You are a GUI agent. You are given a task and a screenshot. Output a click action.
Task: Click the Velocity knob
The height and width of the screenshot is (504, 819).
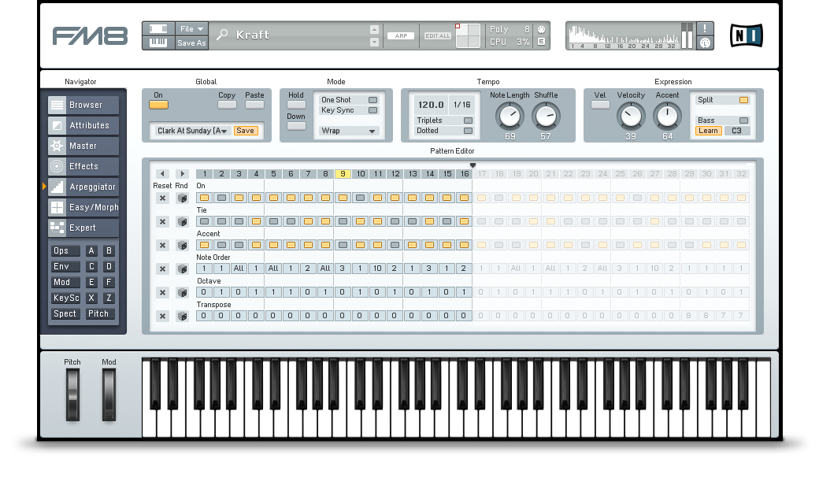pos(631,116)
